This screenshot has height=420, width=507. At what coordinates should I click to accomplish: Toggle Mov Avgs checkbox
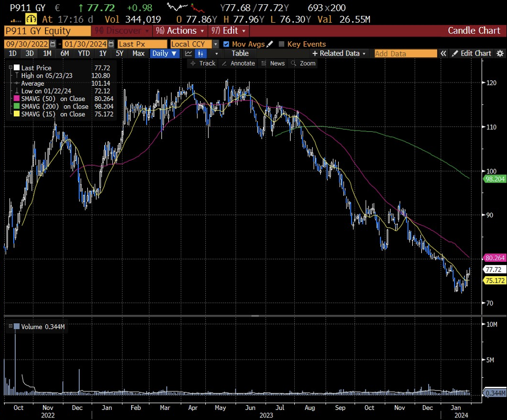[227, 44]
